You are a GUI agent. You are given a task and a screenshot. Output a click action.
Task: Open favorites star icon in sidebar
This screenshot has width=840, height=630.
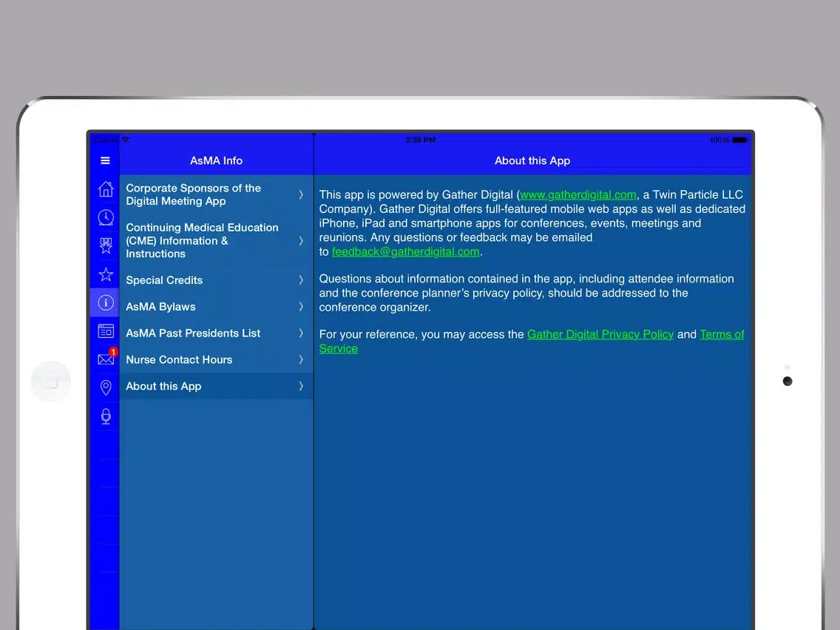point(106,274)
